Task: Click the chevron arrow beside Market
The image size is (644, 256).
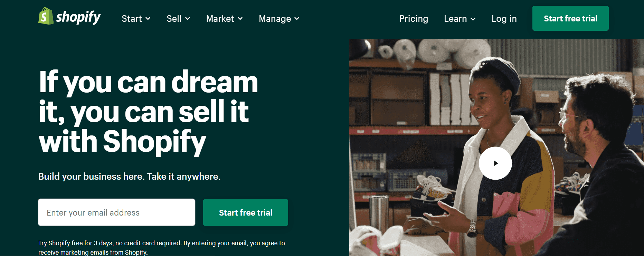Action: pyautogui.click(x=240, y=19)
